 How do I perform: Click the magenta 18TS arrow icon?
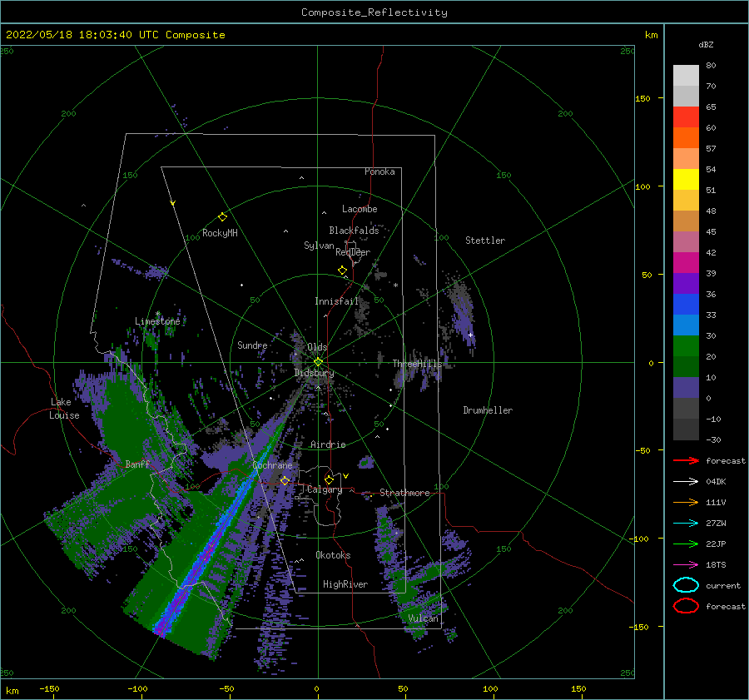[x=686, y=565]
